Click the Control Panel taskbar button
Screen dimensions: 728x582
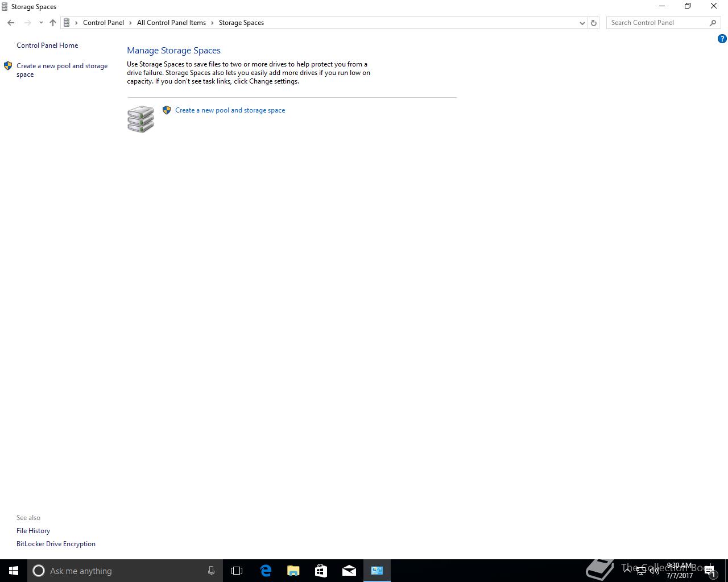point(377,571)
